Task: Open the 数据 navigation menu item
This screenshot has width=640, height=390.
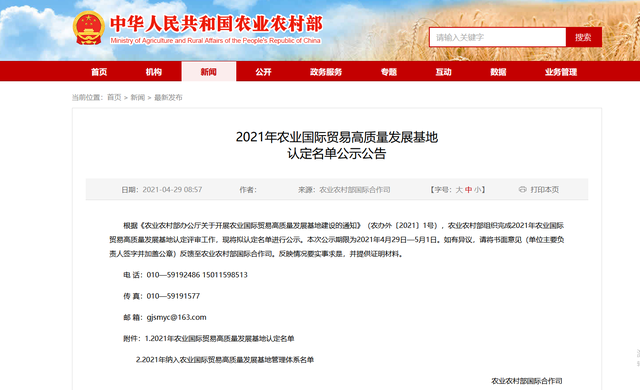Action: click(498, 72)
